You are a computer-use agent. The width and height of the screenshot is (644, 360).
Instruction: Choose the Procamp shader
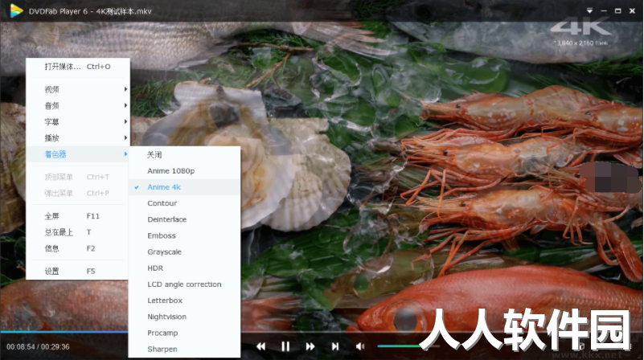pyautogui.click(x=184, y=333)
